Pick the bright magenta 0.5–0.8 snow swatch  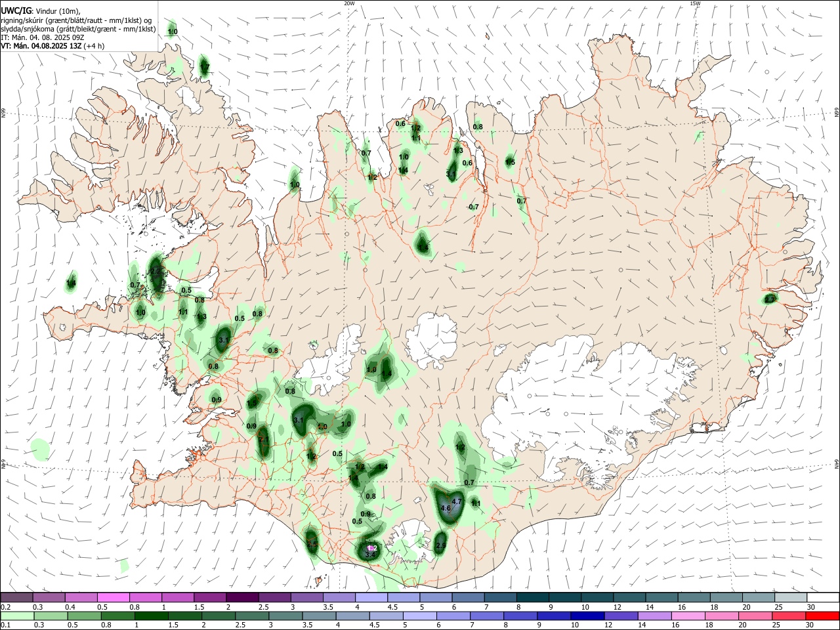113,598
